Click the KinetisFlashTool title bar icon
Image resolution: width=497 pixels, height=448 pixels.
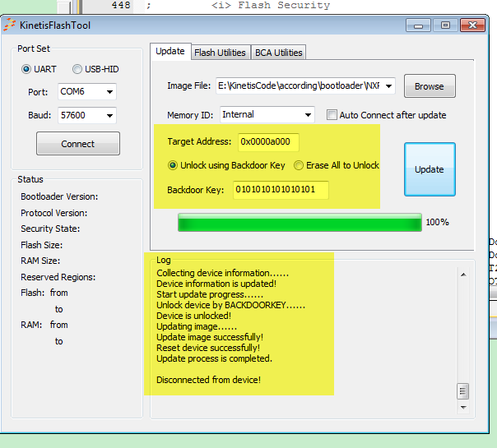point(9,25)
